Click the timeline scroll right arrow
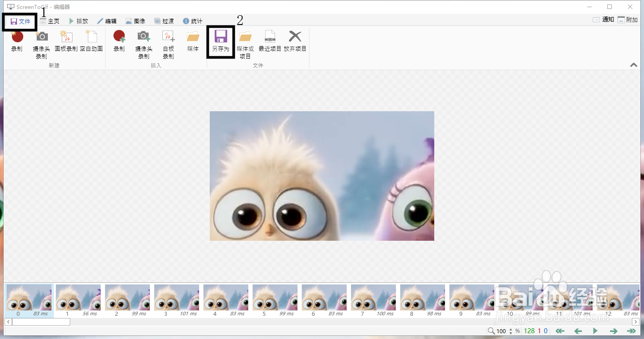644x339 pixels. pos(636,322)
